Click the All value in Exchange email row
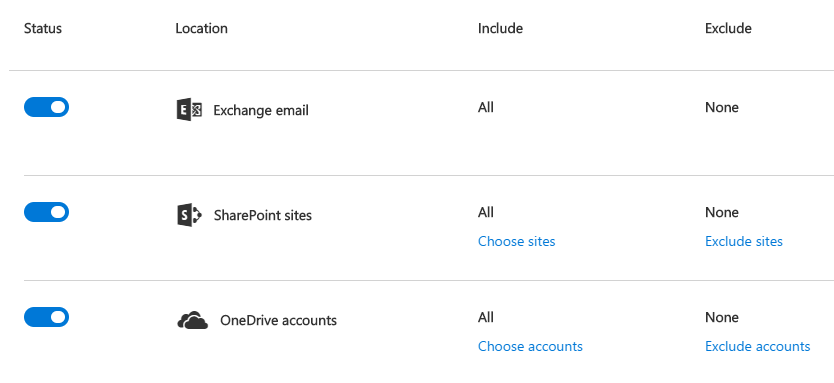834x383 pixels. pos(486,107)
